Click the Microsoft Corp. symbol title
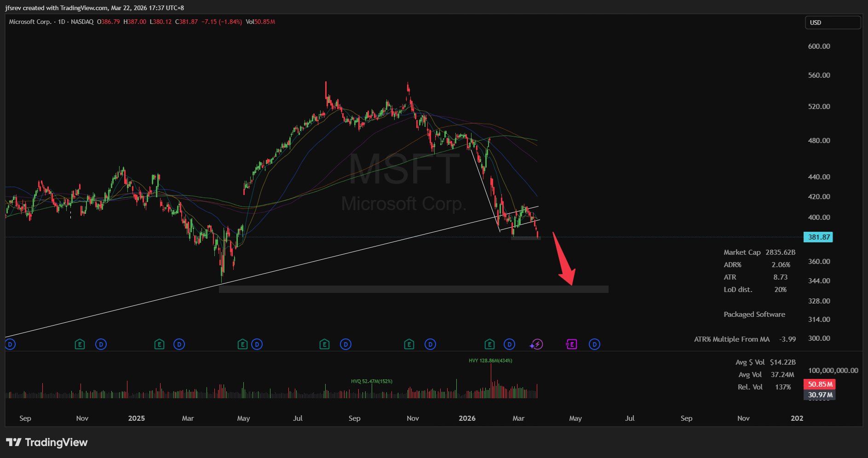 (30, 22)
